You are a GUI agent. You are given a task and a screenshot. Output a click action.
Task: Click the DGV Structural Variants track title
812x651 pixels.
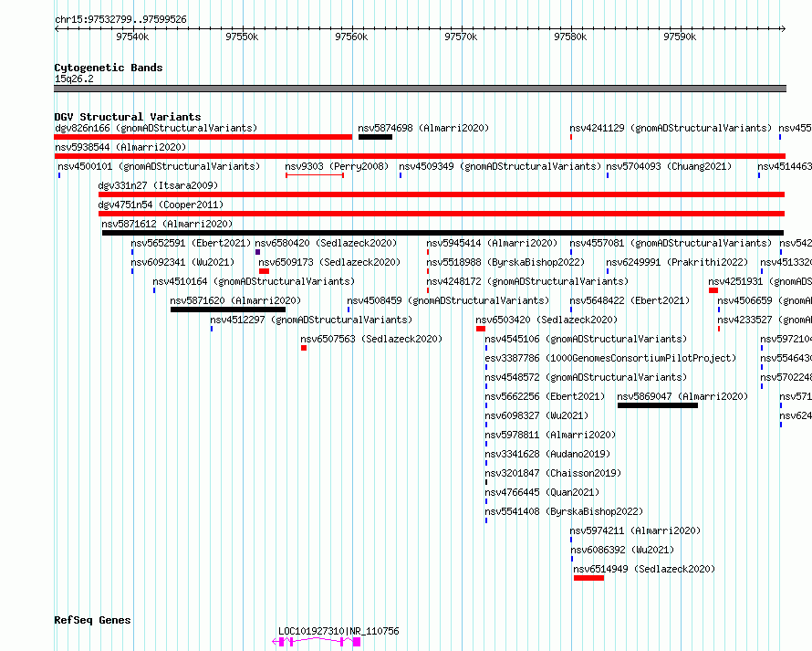coord(128,117)
